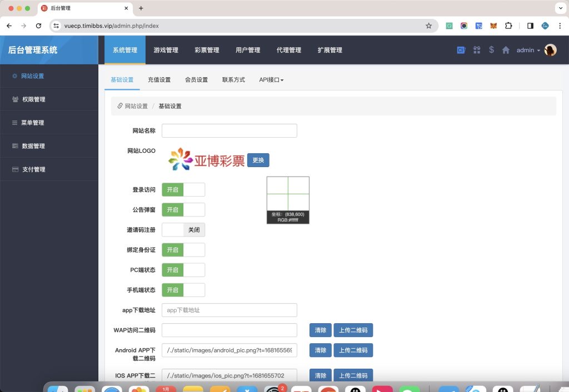Open the admin account dropdown
The width and height of the screenshot is (569, 392).
[528, 49]
